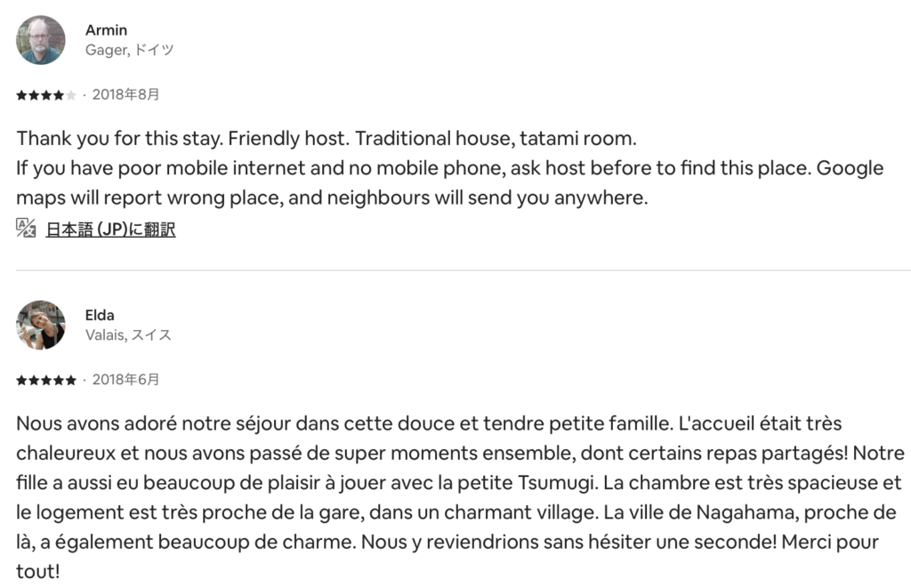Viewport: 911px width, 588px height.
Task: Click the review date 2018年6月
Action: coord(125,380)
